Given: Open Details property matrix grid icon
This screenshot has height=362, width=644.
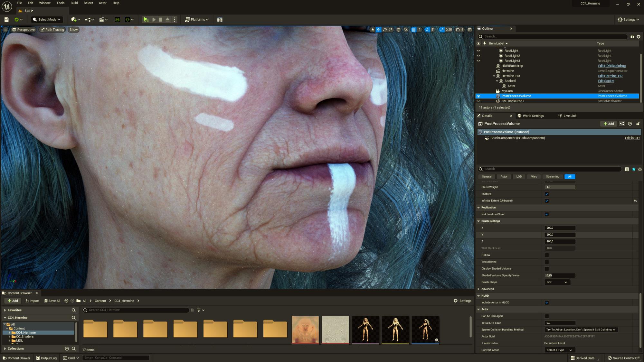Looking at the screenshot, I should coord(627,169).
